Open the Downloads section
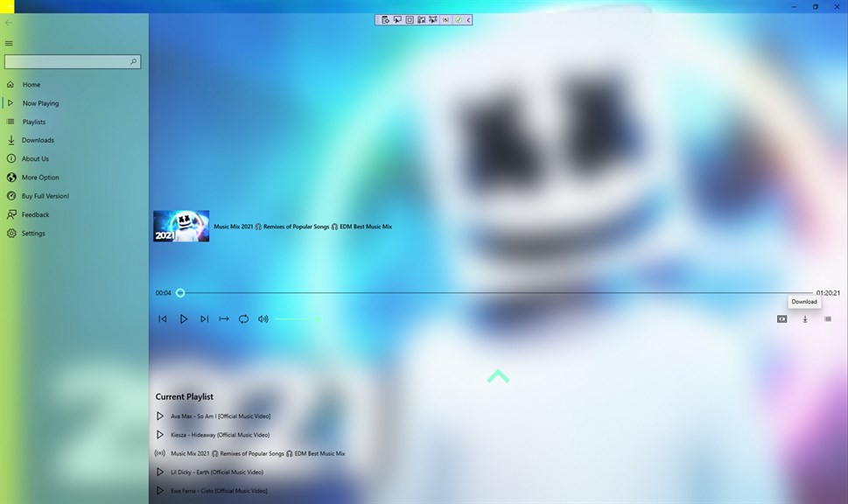 [74, 140]
